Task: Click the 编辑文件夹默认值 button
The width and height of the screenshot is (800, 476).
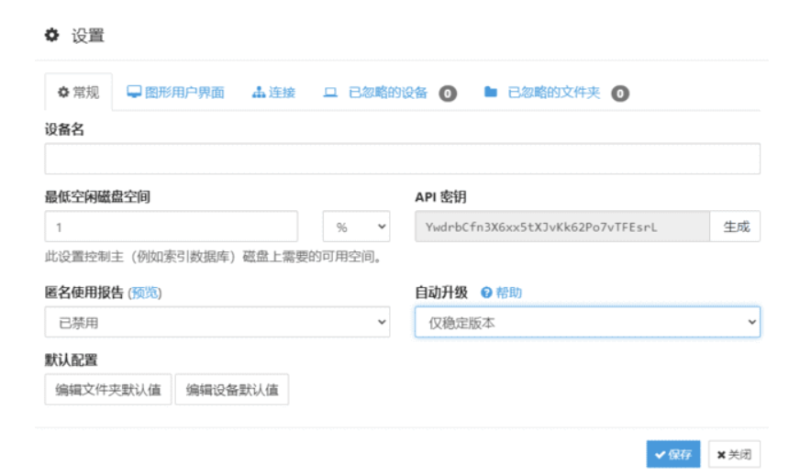Action: (x=108, y=390)
